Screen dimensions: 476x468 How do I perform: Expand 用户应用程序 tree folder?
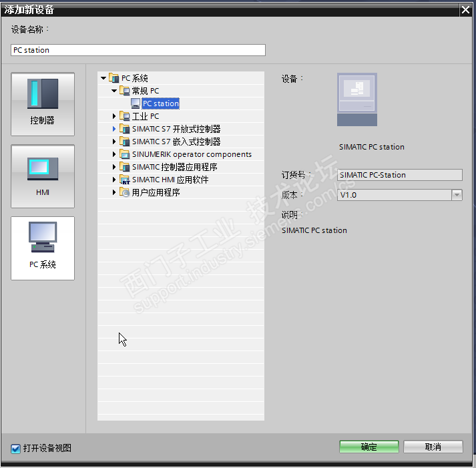pos(114,192)
